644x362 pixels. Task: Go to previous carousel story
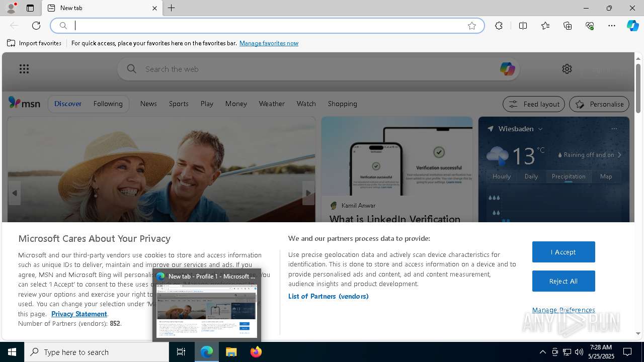pyautogui.click(x=14, y=193)
